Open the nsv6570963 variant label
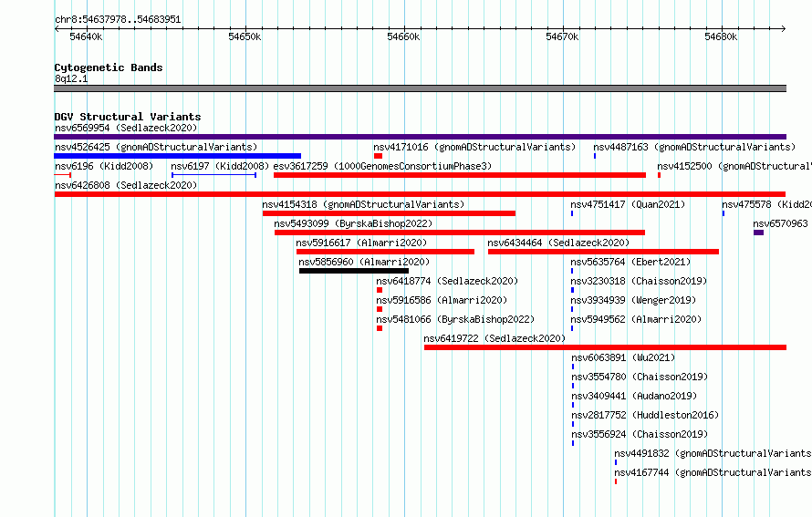Screen dimensions: 812x517 coord(780,223)
